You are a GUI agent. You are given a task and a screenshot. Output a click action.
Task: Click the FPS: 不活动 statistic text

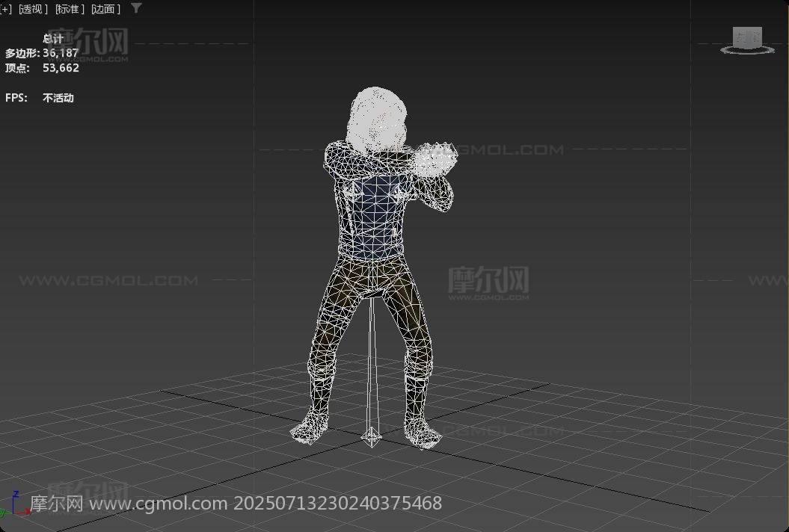(x=39, y=98)
